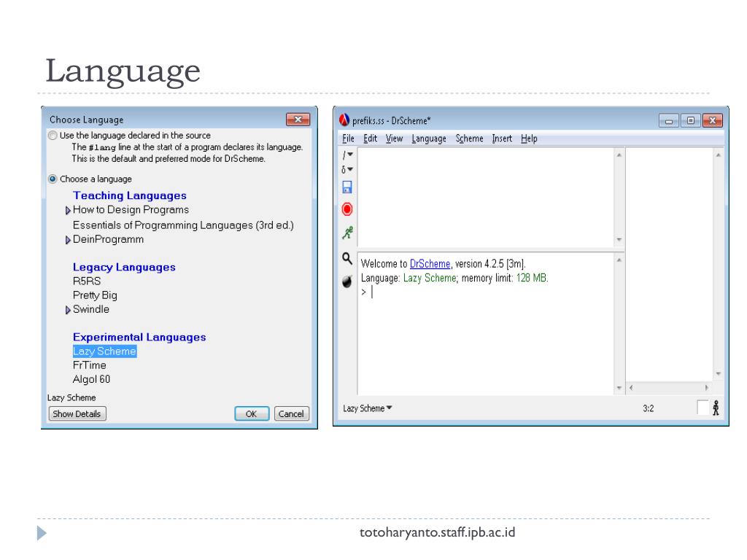Open the Lazy Scheme language dropdown in the status bar
Screen dimensions: 747x560
coord(368,408)
